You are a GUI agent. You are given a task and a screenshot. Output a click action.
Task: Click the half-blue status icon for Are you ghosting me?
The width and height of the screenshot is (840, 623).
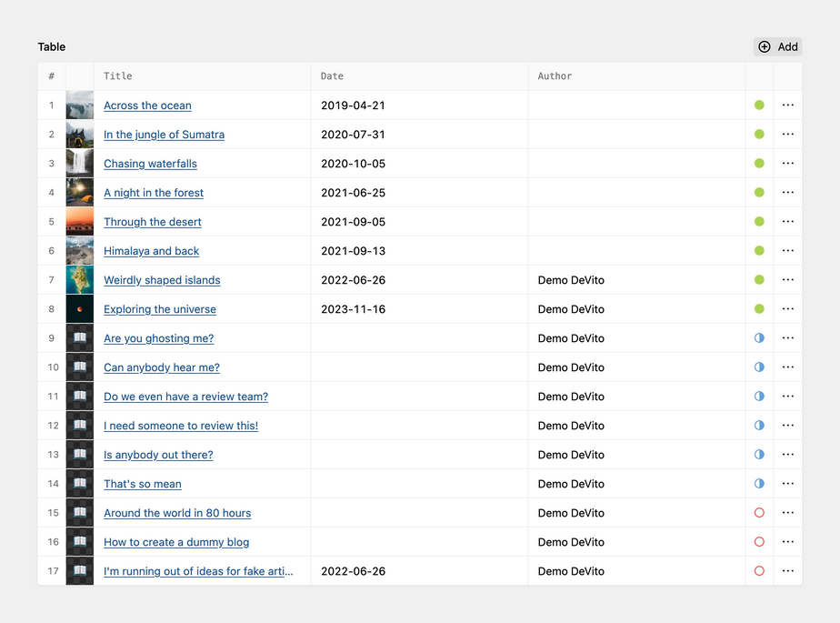759,338
